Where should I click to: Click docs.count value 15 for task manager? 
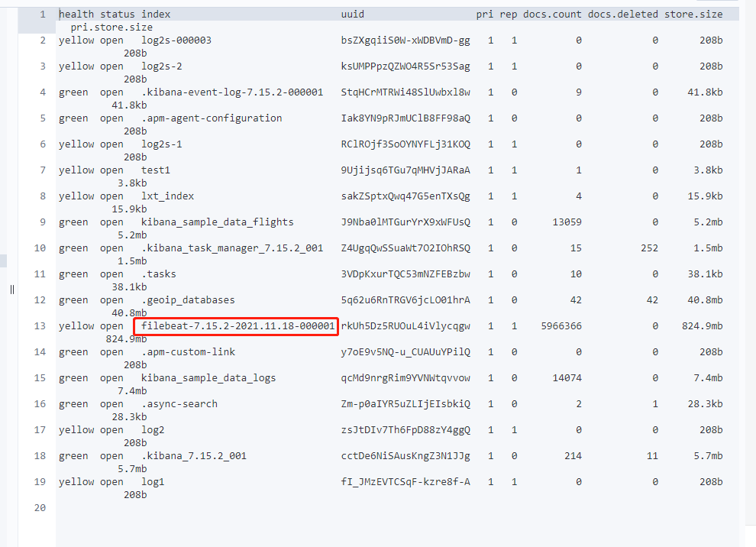576,248
